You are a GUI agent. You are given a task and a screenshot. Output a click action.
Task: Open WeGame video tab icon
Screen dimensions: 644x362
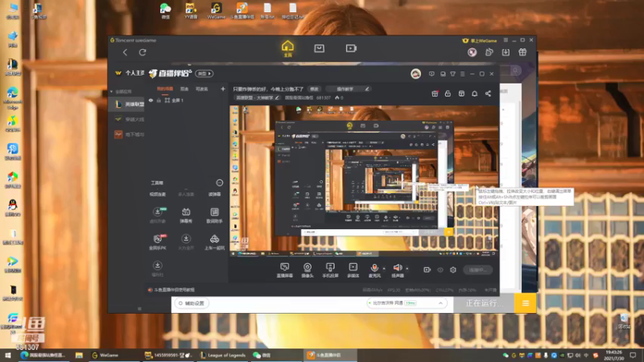click(351, 48)
